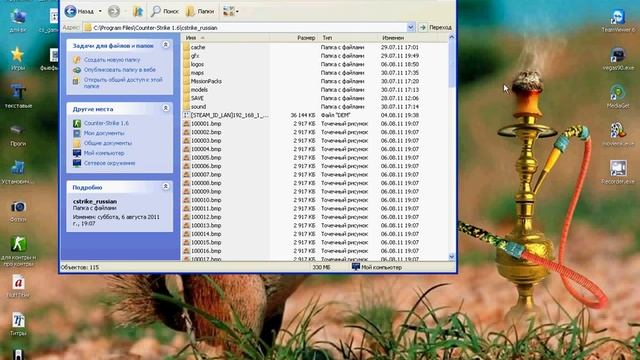Sort files by the Тип column
Screen dimensions: 640x360
coord(348,38)
